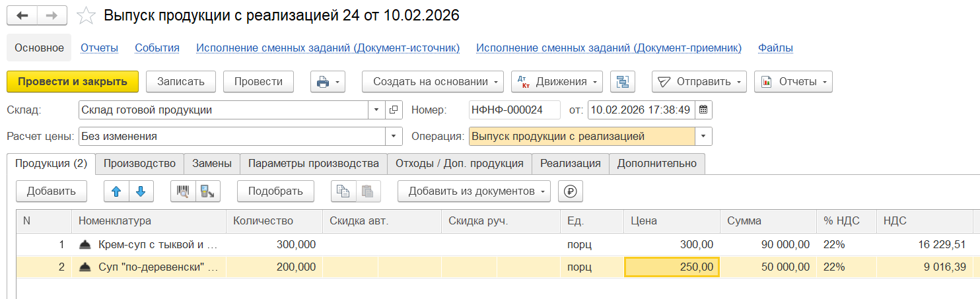The image size is (980, 299).
Task: Expand the Расчет цены dropdown
Action: [x=394, y=137]
